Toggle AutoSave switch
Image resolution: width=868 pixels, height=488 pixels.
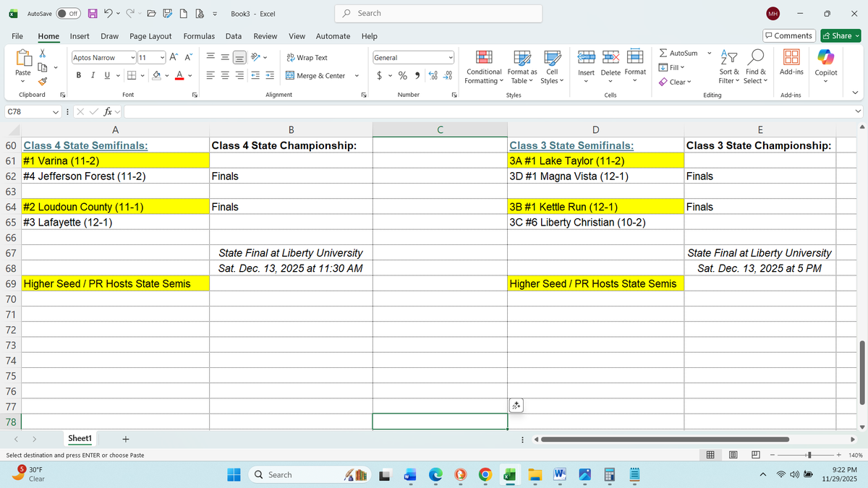pyautogui.click(x=69, y=14)
